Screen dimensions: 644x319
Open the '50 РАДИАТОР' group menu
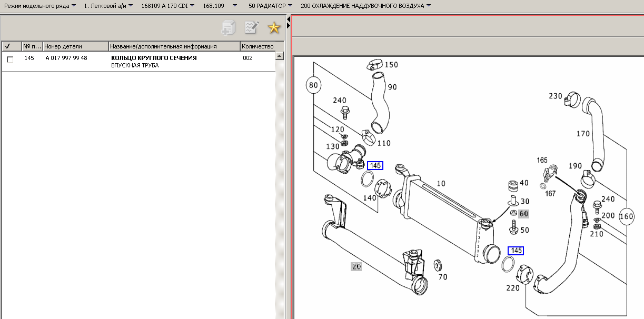point(271,6)
